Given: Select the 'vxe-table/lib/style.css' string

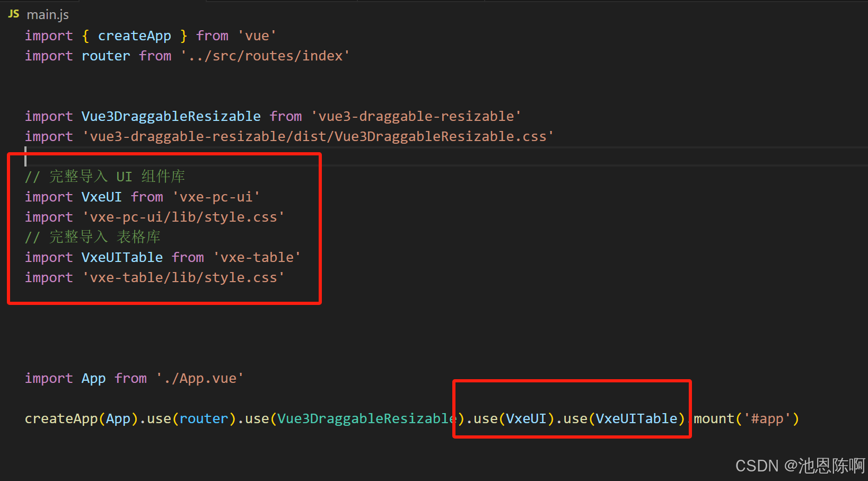Looking at the screenshot, I should point(183,277).
